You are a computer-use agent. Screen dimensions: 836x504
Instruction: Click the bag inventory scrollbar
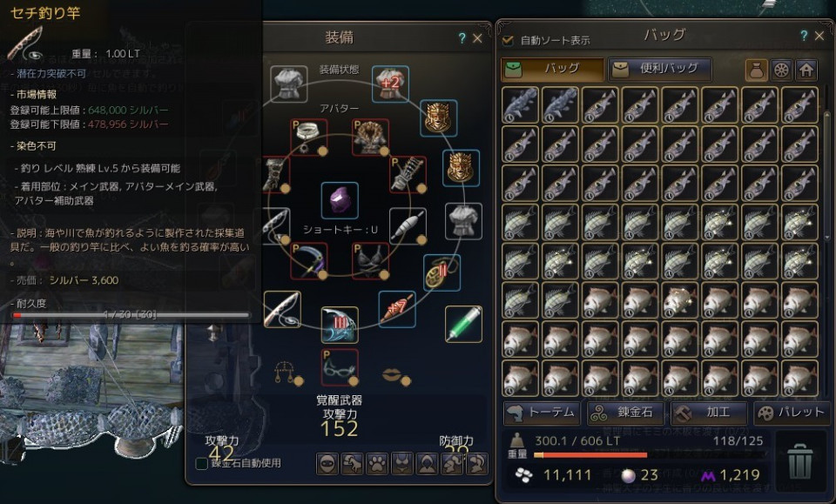(826, 165)
